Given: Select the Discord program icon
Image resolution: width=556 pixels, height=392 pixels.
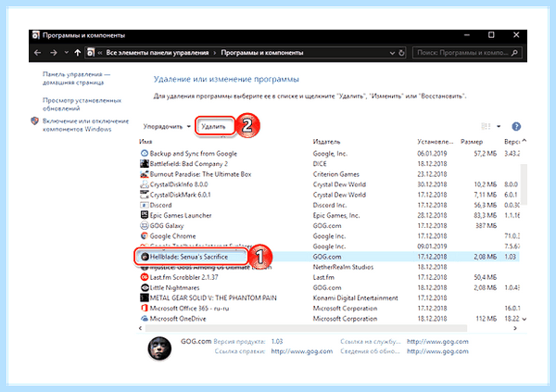Looking at the screenshot, I should pyautogui.click(x=145, y=205).
